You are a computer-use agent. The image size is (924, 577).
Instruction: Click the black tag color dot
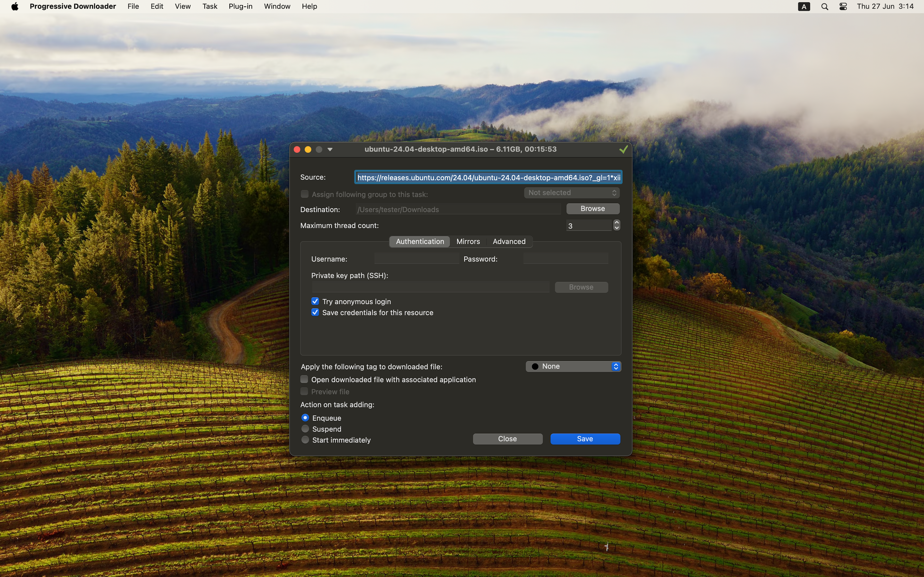535,366
